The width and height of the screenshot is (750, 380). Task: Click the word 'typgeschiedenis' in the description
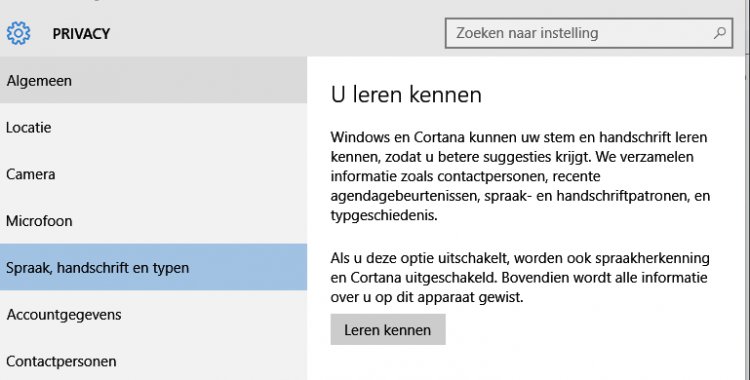coord(384,215)
